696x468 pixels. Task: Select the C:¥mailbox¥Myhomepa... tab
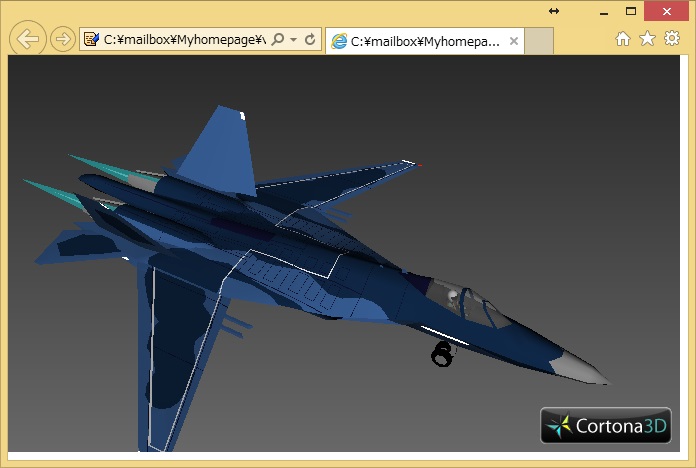[420, 41]
